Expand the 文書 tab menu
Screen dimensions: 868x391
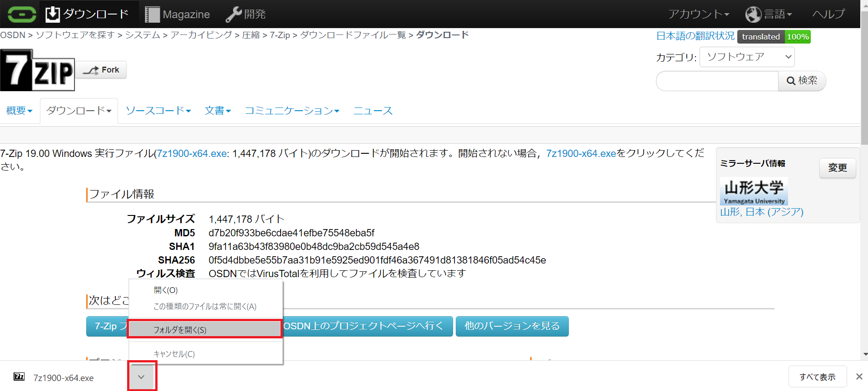pyautogui.click(x=218, y=111)
